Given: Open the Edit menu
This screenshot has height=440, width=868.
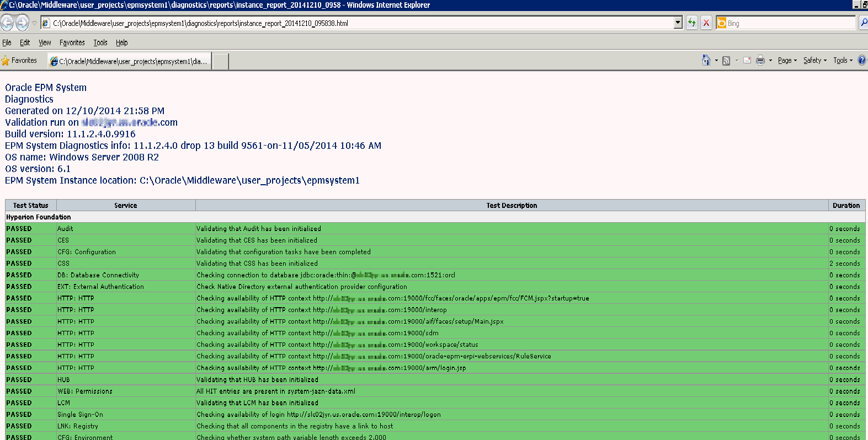Looking at the screenshot, I should point(25,42).
